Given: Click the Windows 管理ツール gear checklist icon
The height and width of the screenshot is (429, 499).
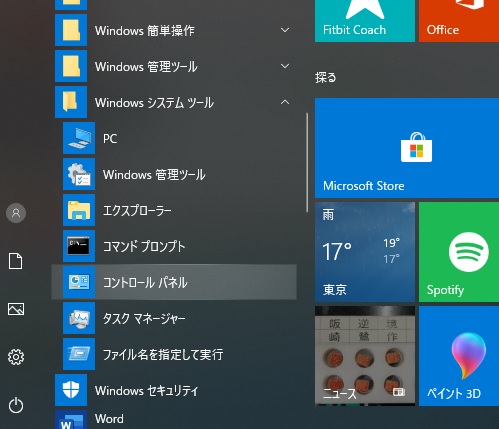Looking at the screenshot, I should click(x=79, y=174).
